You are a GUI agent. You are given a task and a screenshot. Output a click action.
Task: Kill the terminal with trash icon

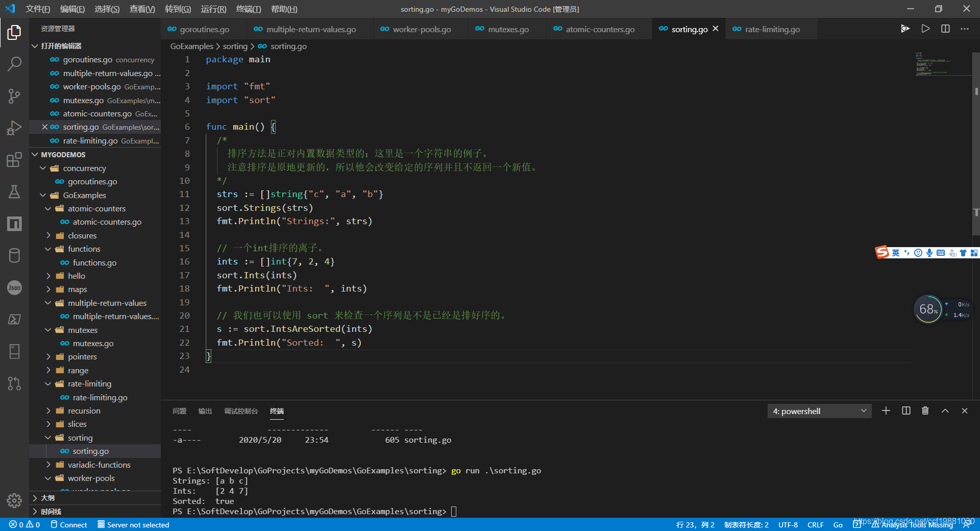point(925,411)
